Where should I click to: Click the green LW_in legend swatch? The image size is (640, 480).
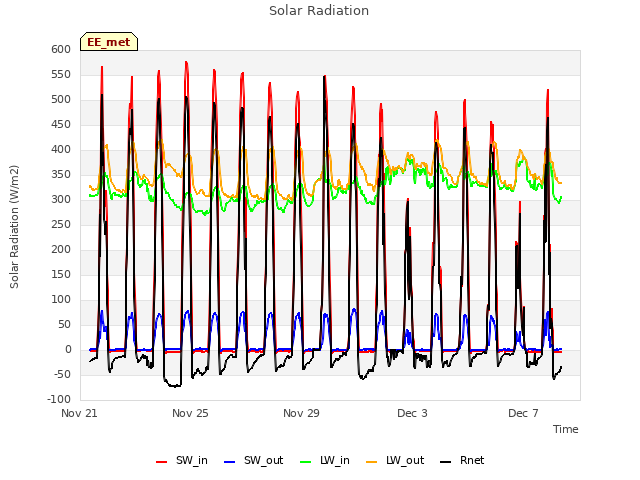pos(305,462)
